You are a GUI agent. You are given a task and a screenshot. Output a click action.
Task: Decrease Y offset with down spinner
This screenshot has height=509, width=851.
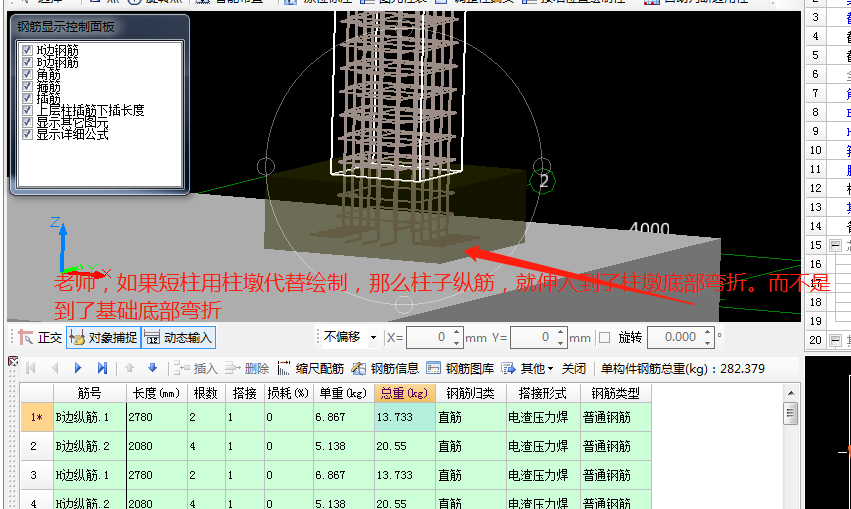click(x=561, y=342)
